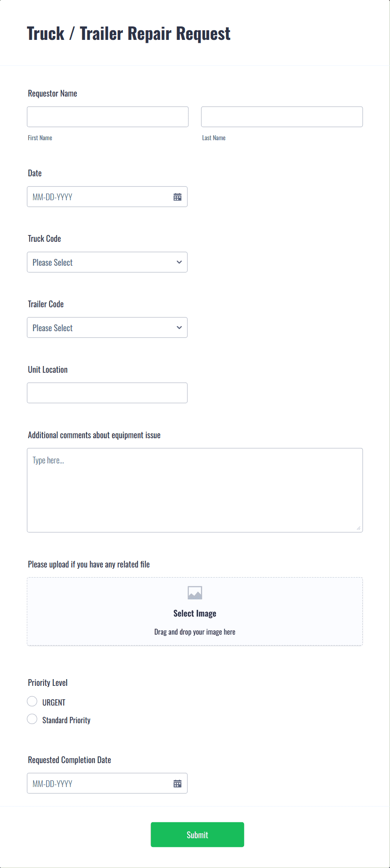Submit the repair request form
390x868 pixels.
(198, 835)
